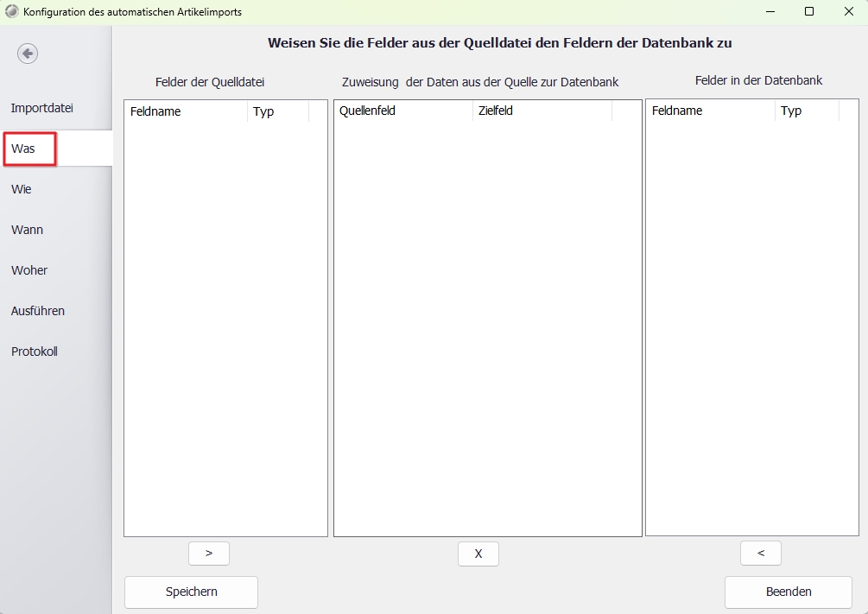Open the Wann sidebar tab
Image resolution: width=868 pixels, height=614 pixels.
point(27,230)
